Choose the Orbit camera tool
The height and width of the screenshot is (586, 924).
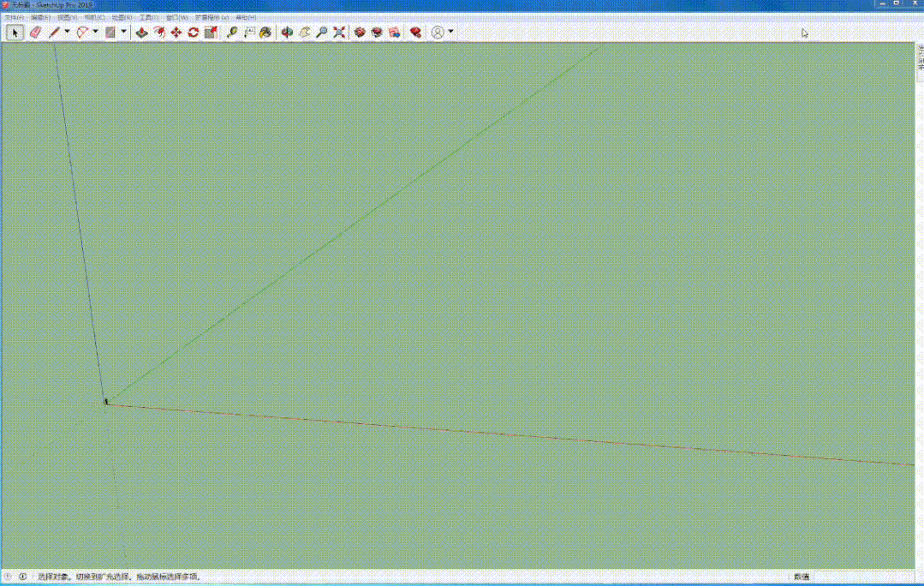pos(287,33)
